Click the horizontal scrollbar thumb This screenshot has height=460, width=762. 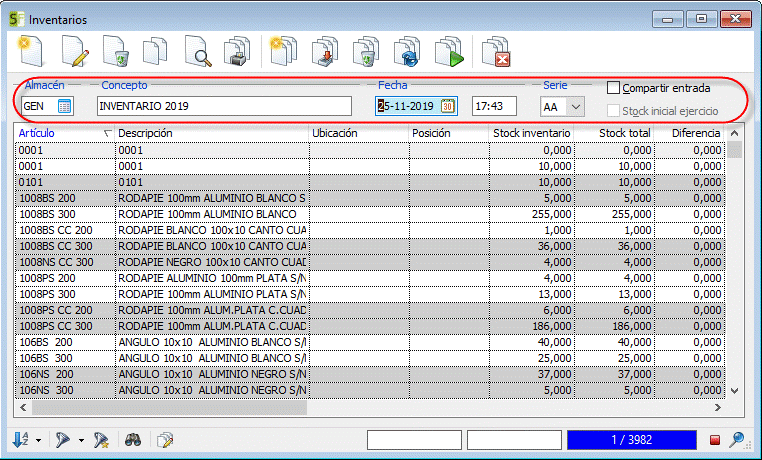[169, 407]
